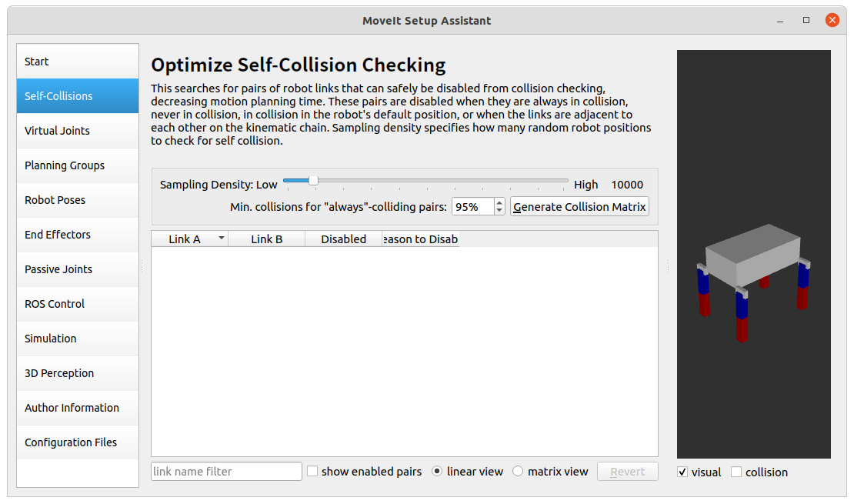Select matrix view radio button

(518, 472)
